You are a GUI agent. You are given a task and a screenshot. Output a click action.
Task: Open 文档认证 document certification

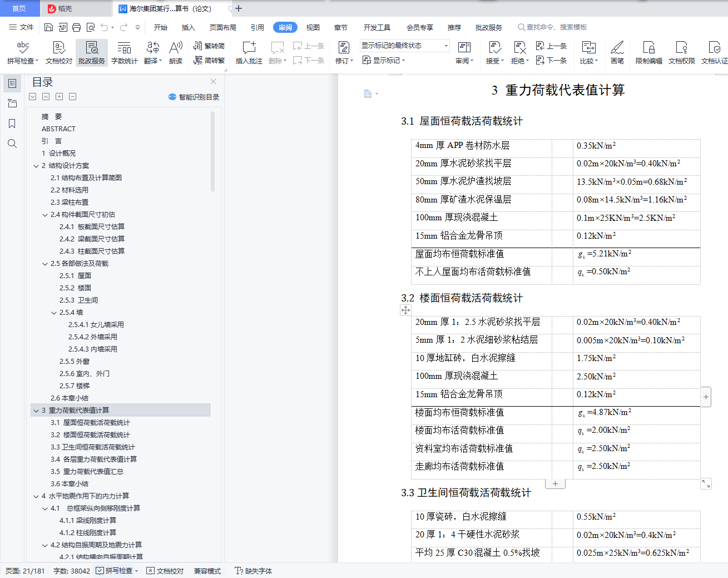(715, 52)
